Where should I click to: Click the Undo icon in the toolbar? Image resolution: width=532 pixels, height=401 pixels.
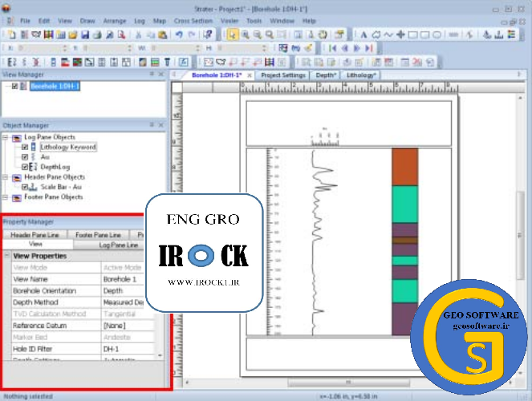[x=178, y=34]
